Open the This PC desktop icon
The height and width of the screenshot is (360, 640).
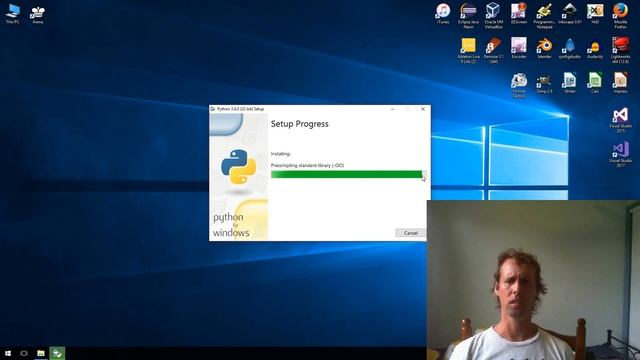pyautogui.click(x=13, y=13)
